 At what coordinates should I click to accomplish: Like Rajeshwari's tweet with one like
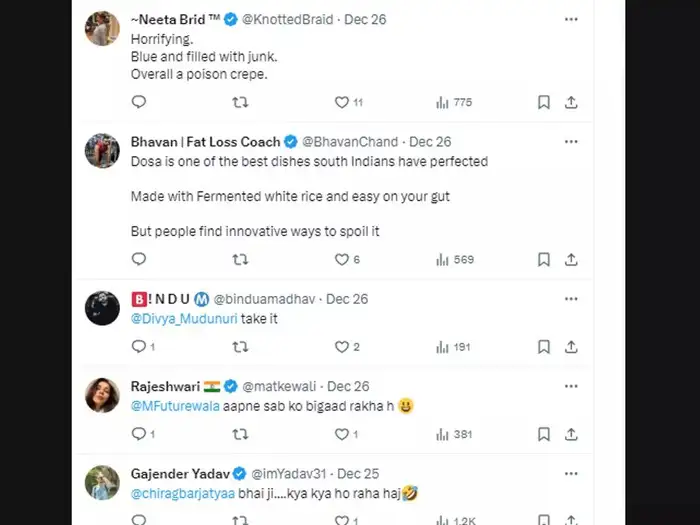(341, 434)
